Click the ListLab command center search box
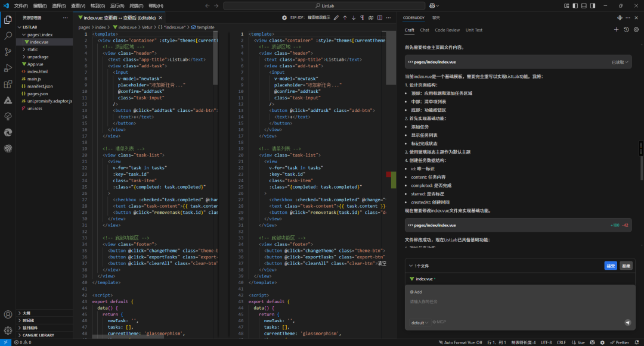Image resolution: width=644 pixels, height=346 pixels. click(x=324, y=6)
